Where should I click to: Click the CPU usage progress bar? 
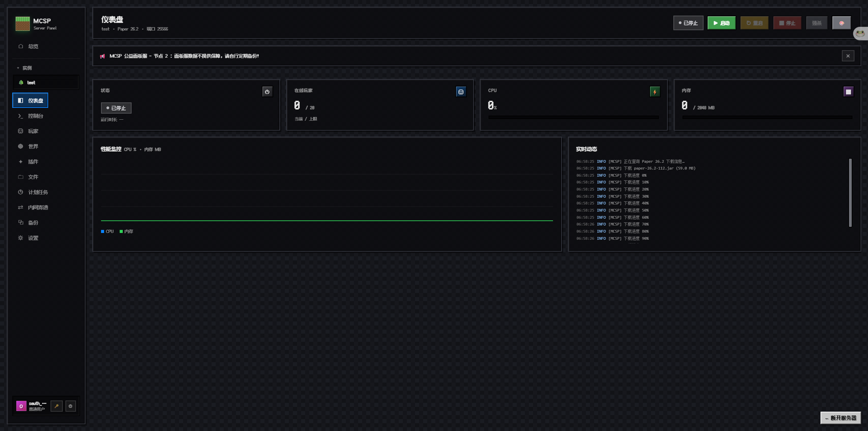click(573, 117)
